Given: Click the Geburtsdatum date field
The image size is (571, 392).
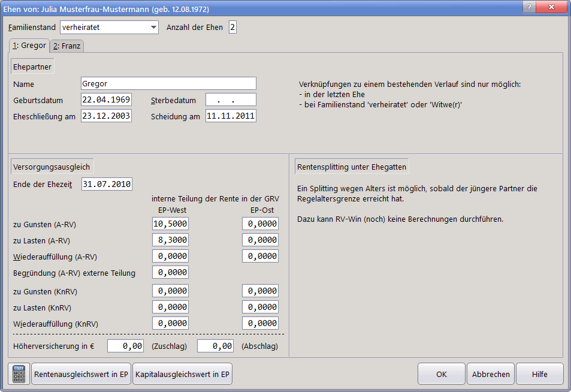Looking at the screenshot, I should click(x=107, y=100).
